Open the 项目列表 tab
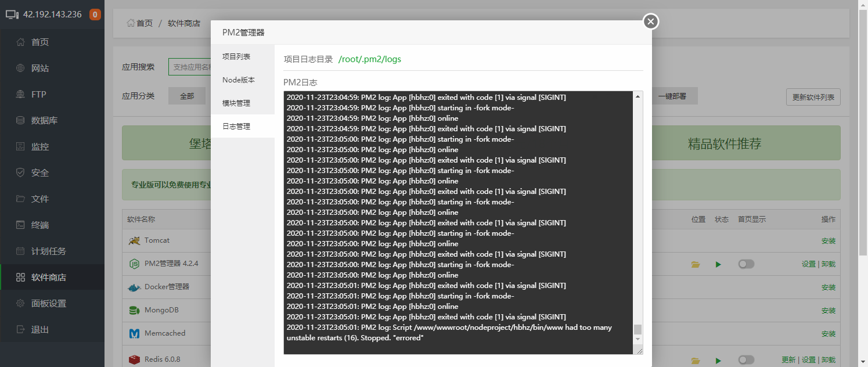The height and width of the screenshot is (367, 868). click(243, 56)
